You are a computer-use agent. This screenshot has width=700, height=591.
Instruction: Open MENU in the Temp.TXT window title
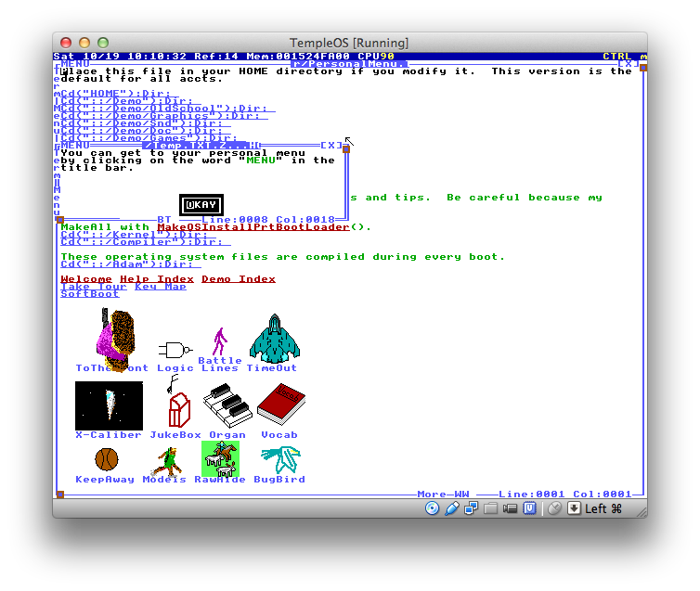click(74, 146)
